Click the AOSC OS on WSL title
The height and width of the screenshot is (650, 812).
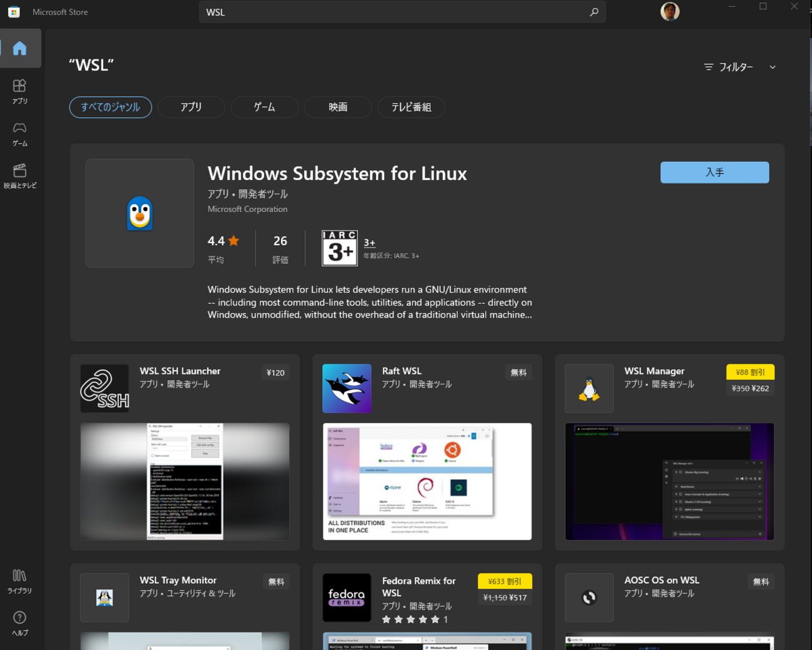pyautogui.click(x=661, y=581)
